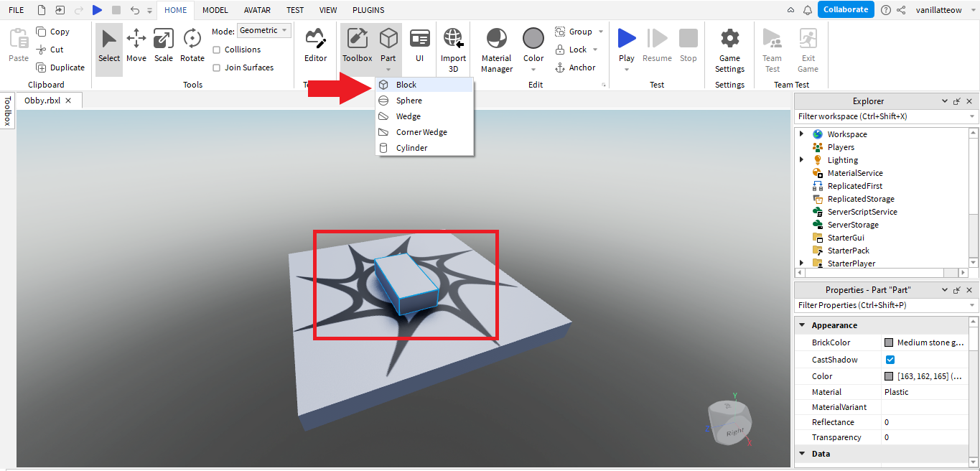Screen dimensions: 980x471
Task: Click the Import 3D icon
Action: pyautogui.click(x=453, y=50)
